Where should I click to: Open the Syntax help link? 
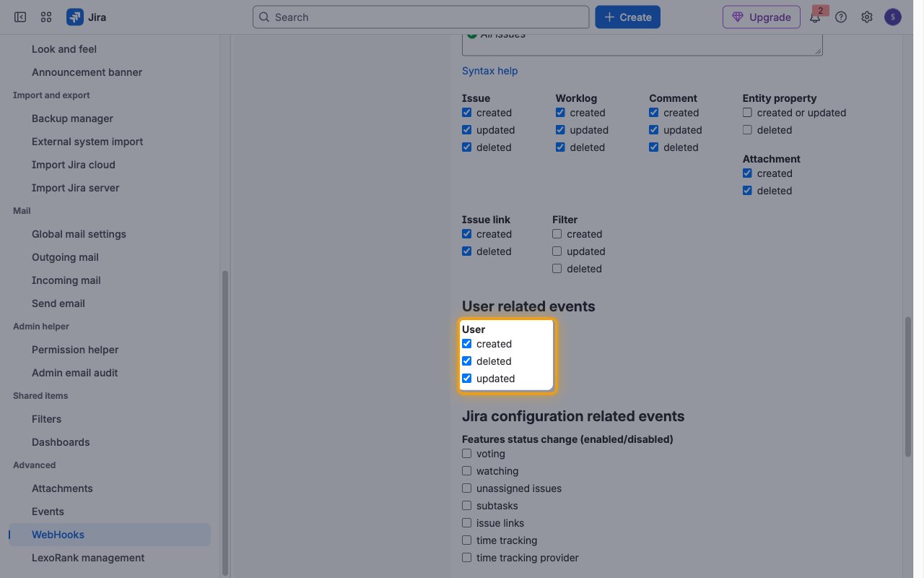489,71
